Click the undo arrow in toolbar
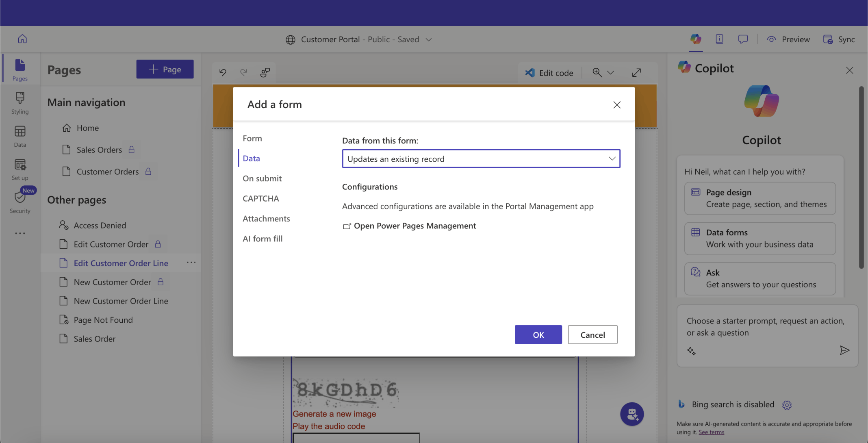Viewport: 868px width, 443px height. click(x=223, y=72)
